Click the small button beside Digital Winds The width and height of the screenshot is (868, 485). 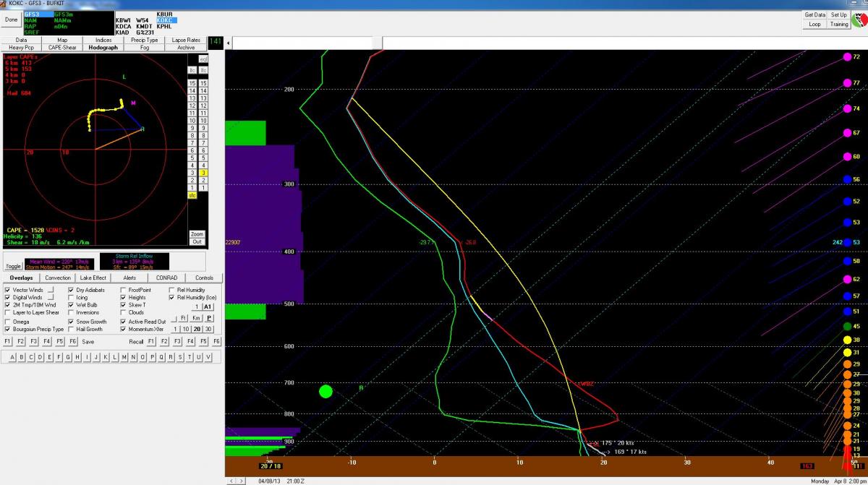(x=51, y=297)
